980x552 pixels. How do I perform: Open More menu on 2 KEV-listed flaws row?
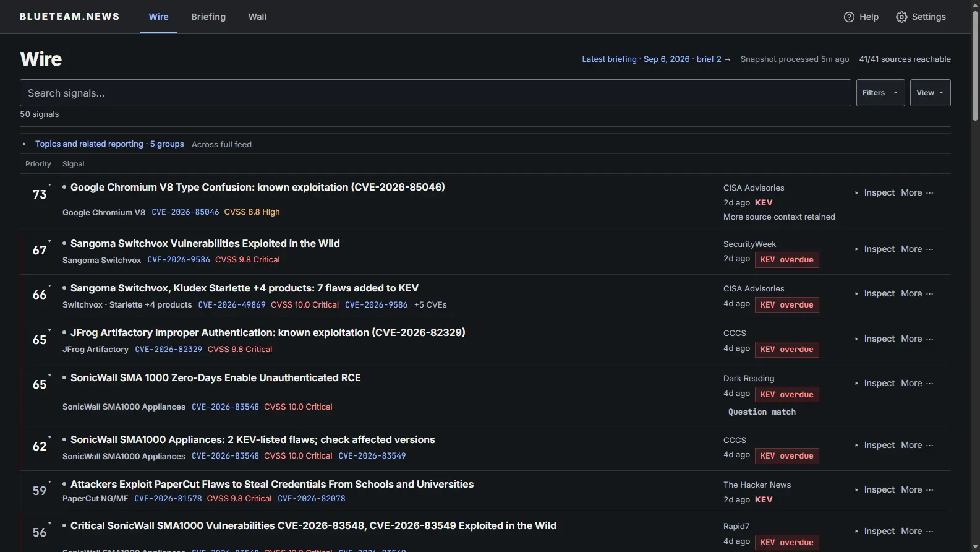917,445
